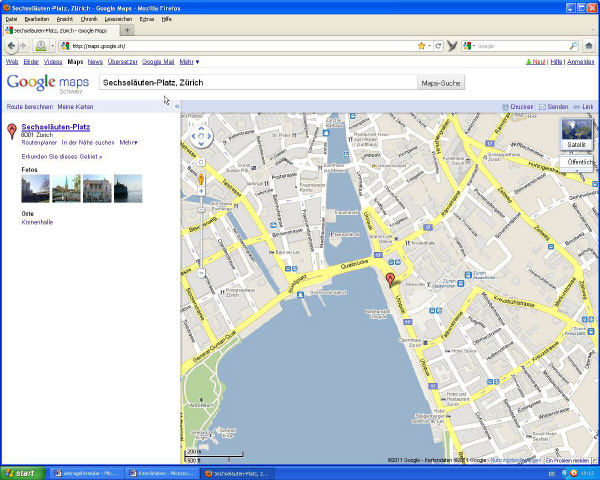Screen dimensions: 600x480
Task: Select the Street View pegman icon
Action: pos(201,179)
